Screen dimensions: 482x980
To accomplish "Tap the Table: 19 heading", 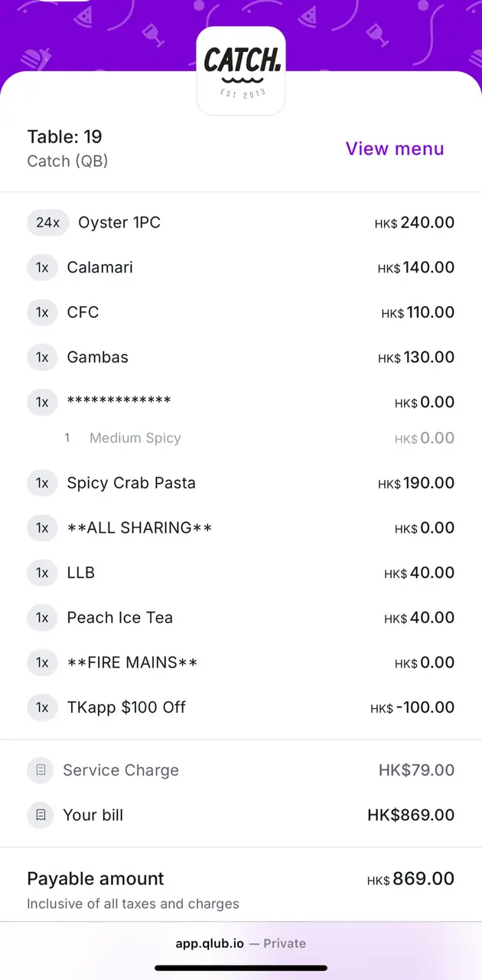I will tap(64, 137).
